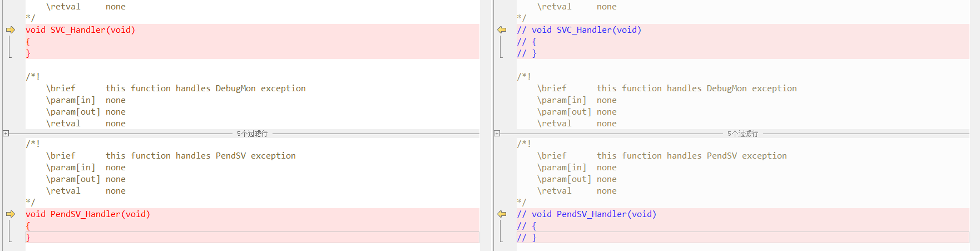980x251 pixels.
Task: Click '// }' line under right PendSV_Handler
Action: (x=527, y=238)
